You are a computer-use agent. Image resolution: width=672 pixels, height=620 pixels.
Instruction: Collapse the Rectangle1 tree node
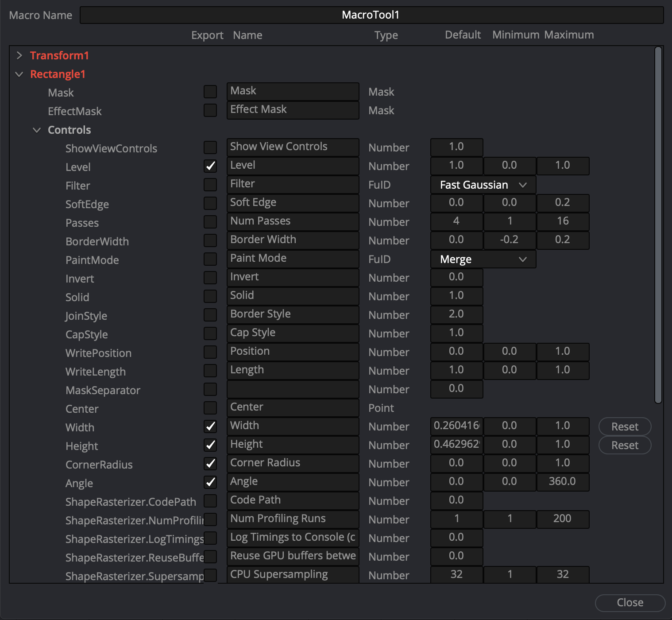click(19, 74)
